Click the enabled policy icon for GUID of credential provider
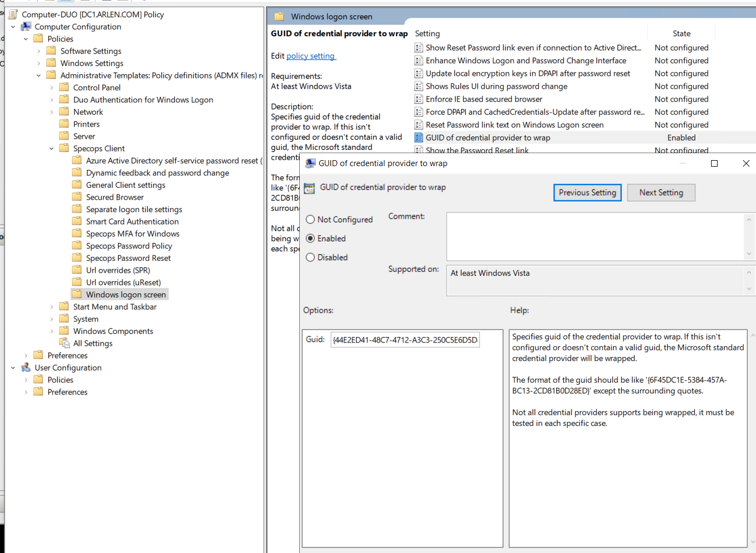Viewport: 756px width, 553px height. [419, 137]
